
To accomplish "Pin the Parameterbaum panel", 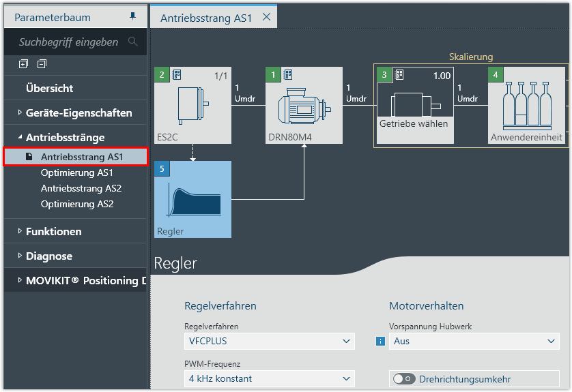I will [x=132, y=16].
